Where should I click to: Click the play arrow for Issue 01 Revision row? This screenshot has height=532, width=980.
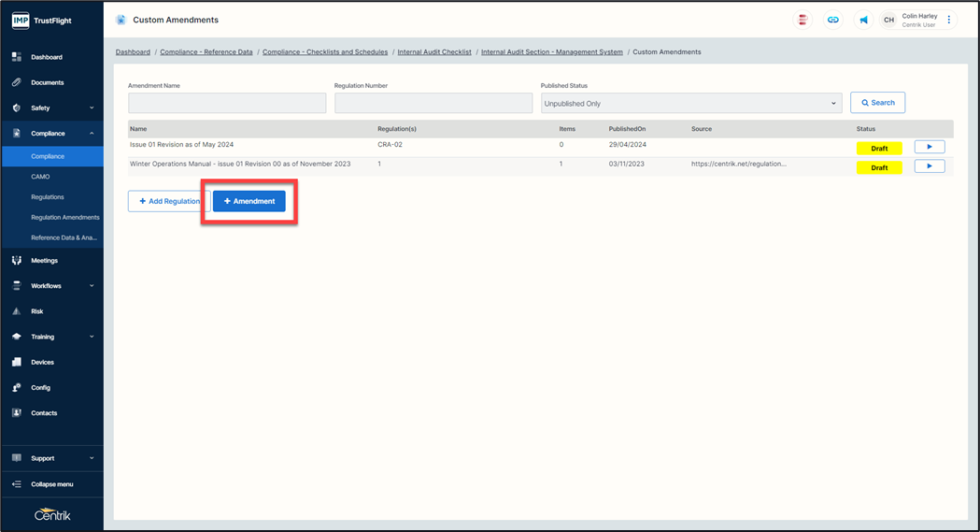(x=929, y=147)
